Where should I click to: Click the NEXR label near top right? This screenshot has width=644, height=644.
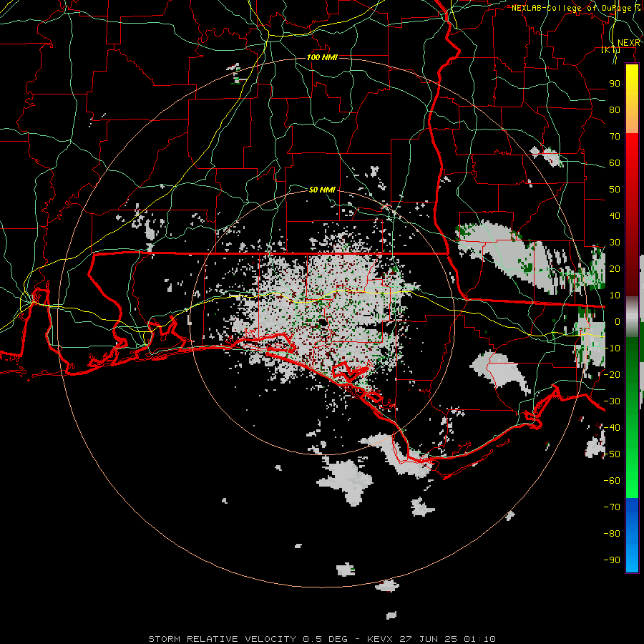[x=629, y=43]
